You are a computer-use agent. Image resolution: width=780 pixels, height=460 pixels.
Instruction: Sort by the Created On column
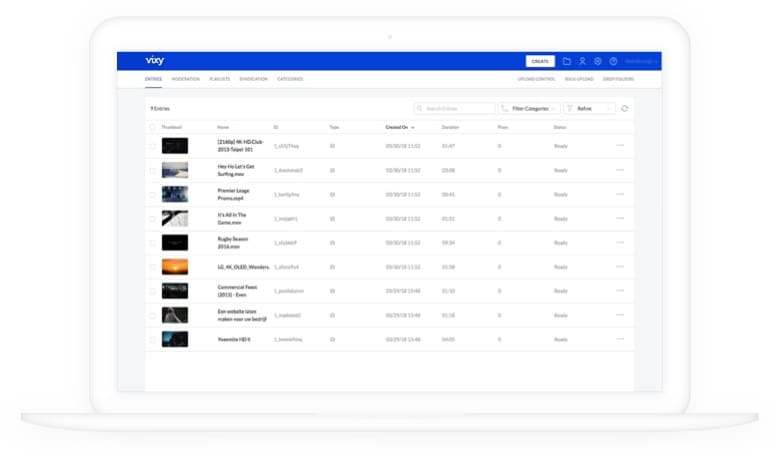coord(400,127)
